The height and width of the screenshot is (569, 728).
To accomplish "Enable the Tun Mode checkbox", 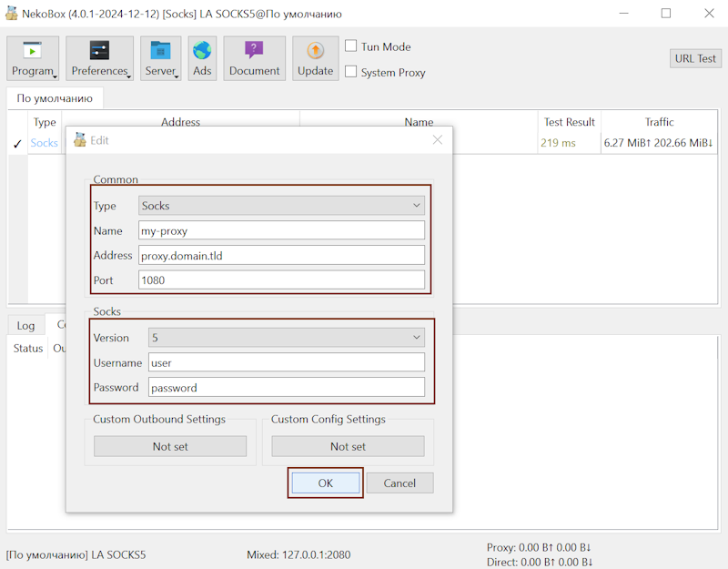I will click(x=351, y=46).
